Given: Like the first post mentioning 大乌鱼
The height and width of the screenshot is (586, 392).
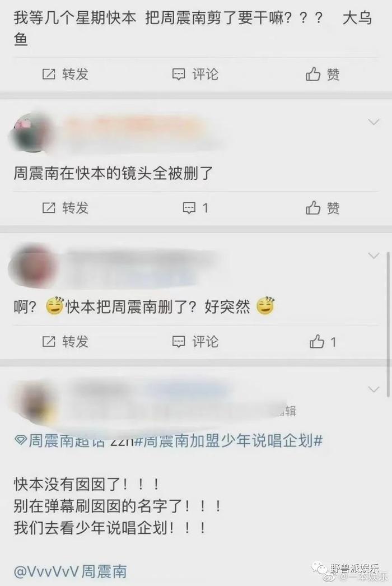Looking at the screenshot, I should 323,74.
